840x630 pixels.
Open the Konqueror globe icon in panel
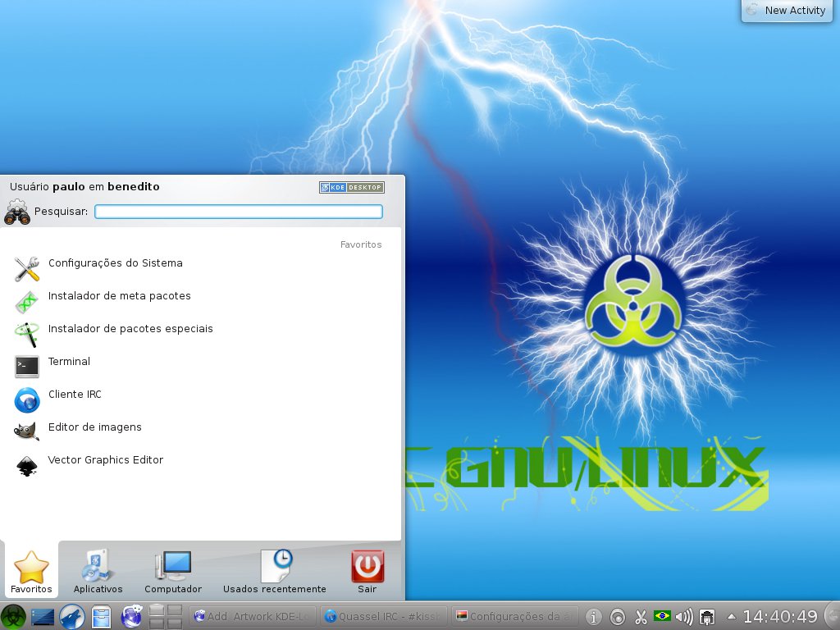point(130,617)
